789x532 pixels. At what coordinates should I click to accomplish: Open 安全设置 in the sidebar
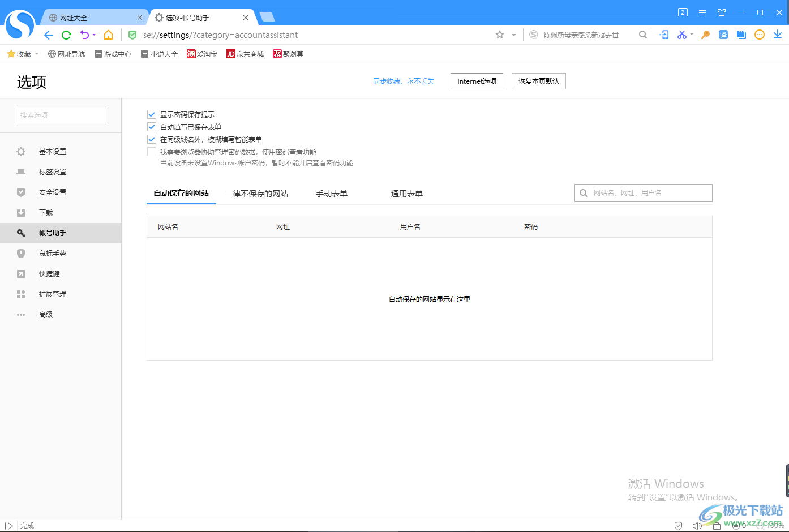(x=61, y=192)
